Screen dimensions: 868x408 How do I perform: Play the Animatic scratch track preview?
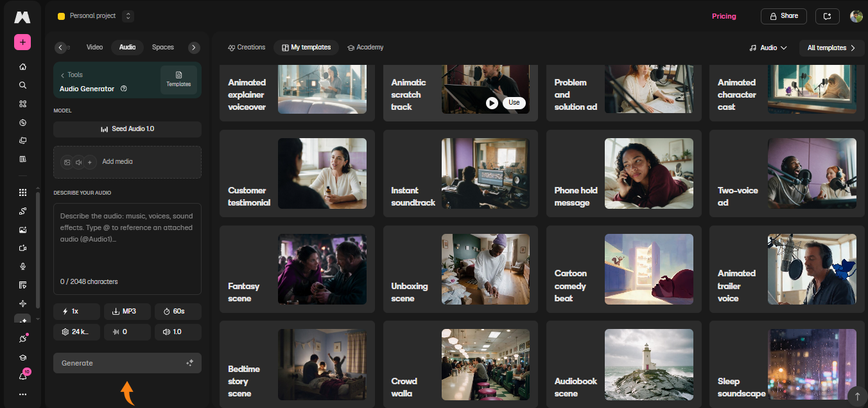(492, 103)
